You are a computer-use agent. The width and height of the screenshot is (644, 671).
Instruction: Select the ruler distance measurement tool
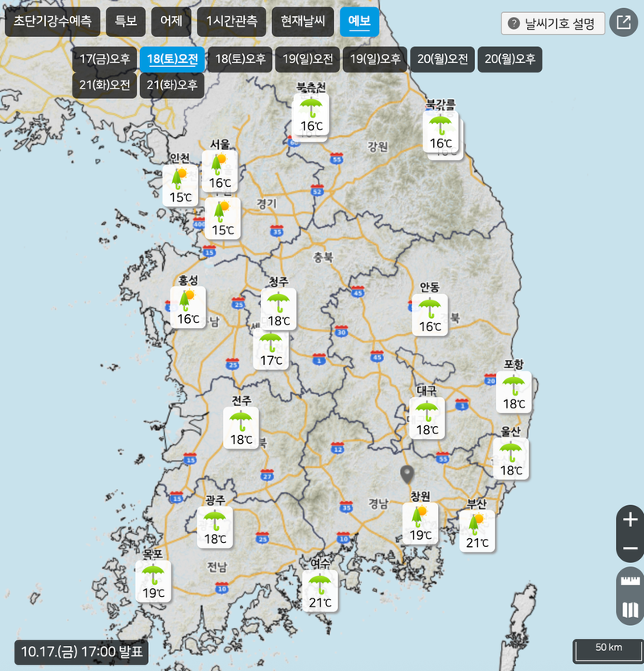[630, 582]
